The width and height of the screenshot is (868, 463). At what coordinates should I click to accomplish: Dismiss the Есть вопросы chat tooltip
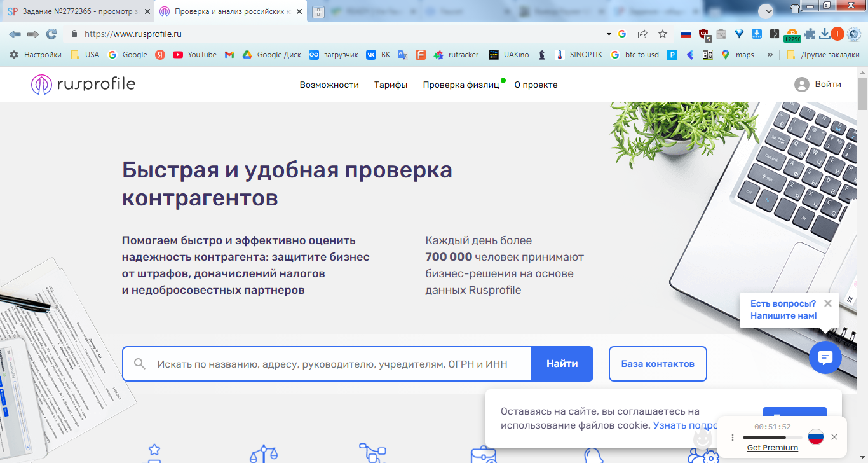pos(827,304)
